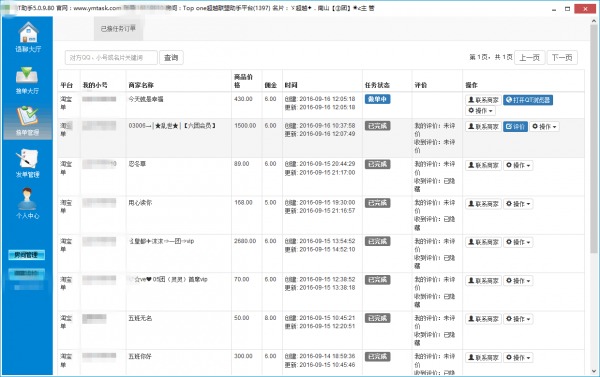Click the 任务状态 column header
Image resolution: width=600 pixels, height=377 pixels.
377,85
